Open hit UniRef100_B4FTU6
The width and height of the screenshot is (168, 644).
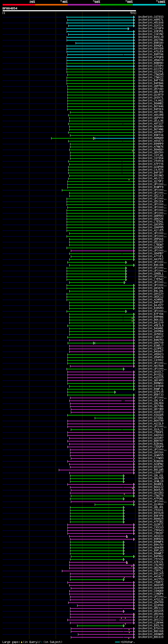tap(151, 80)
